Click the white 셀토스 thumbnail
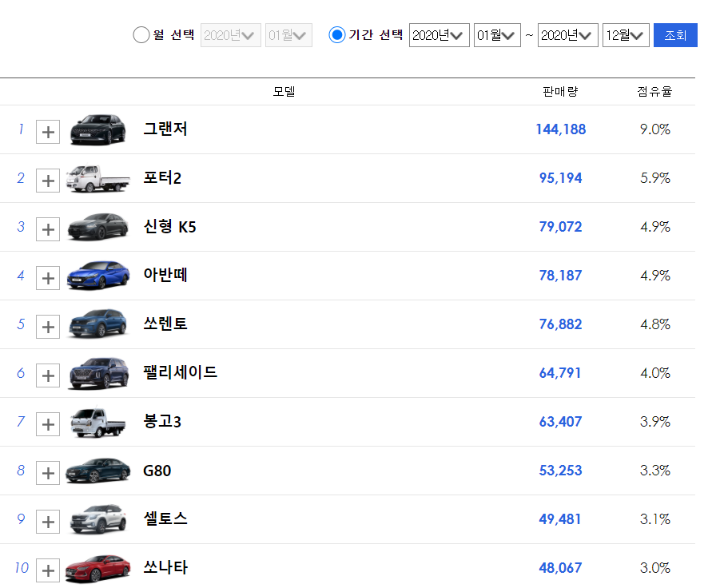This screenshot has height=588, width=716. pos(97,519)
